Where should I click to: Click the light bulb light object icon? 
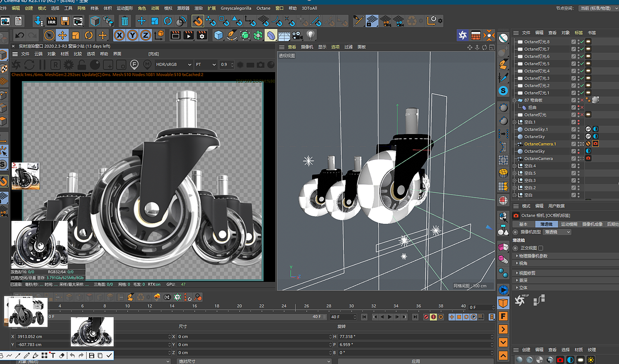310,35
